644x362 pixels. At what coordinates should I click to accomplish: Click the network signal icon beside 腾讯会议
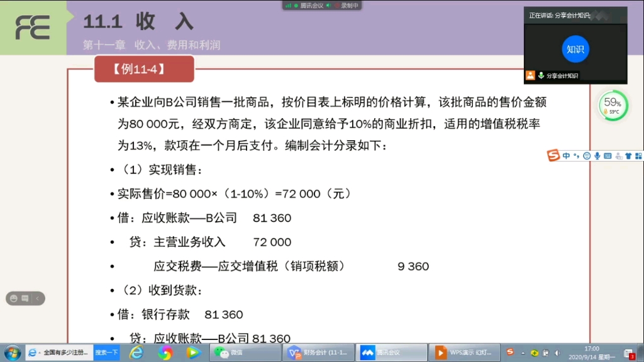coord(288,5)
